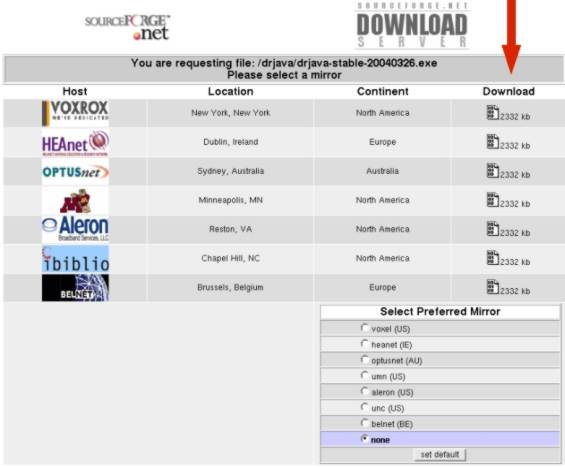This screenshot has width=565, height=467.
Task: Click Europe continent in the Brussels row
Action: (383, 288)
